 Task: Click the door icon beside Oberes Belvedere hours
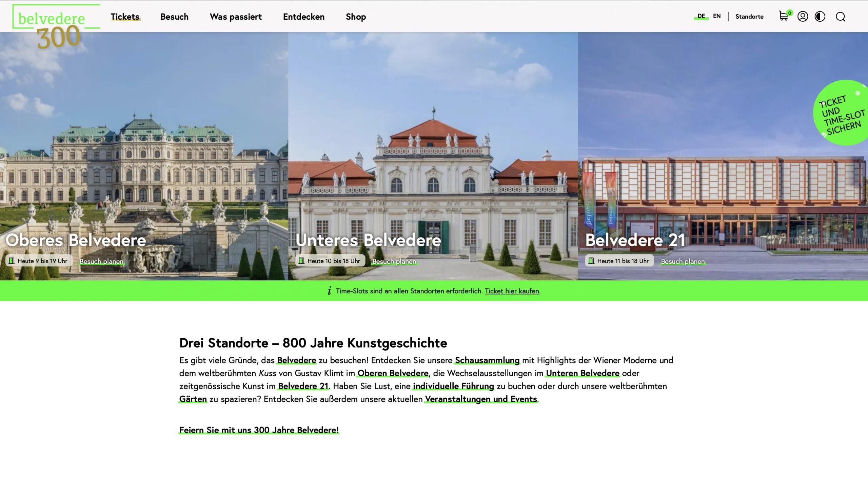[x=12, y=261]
